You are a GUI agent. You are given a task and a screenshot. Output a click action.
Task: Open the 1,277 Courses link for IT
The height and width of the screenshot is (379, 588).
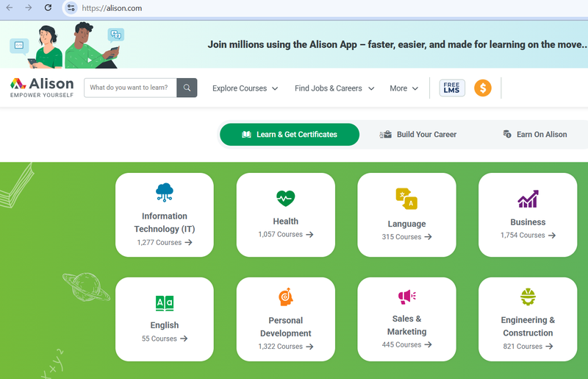pyautogui.click(x=165, y=243)
